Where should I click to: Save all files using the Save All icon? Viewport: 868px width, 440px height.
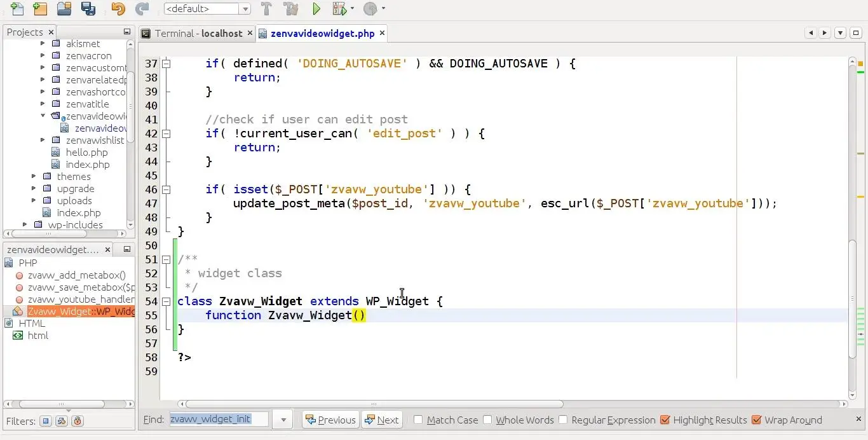(88, 9)
